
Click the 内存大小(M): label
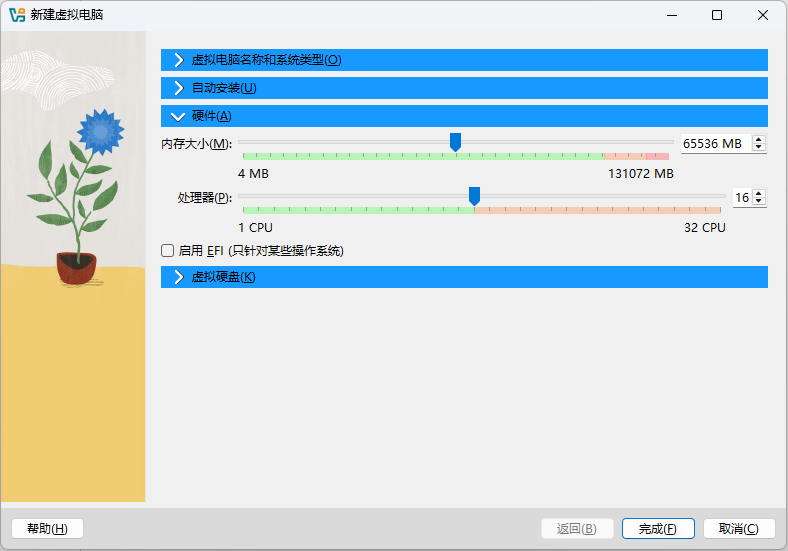point(196,144)
